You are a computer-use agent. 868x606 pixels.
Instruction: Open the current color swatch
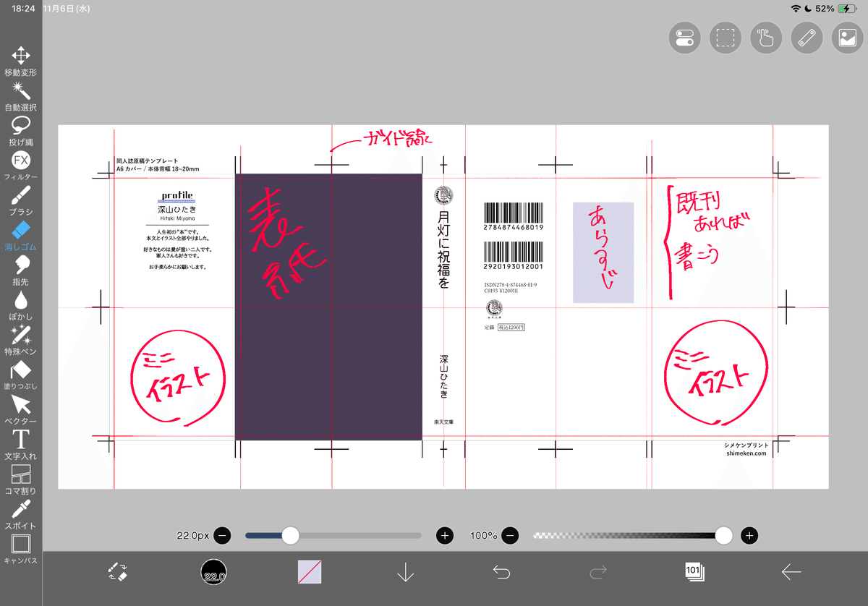310,572
